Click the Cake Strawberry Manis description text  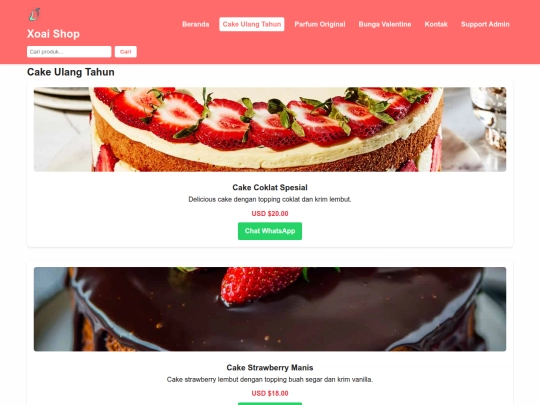click(270, 380)
